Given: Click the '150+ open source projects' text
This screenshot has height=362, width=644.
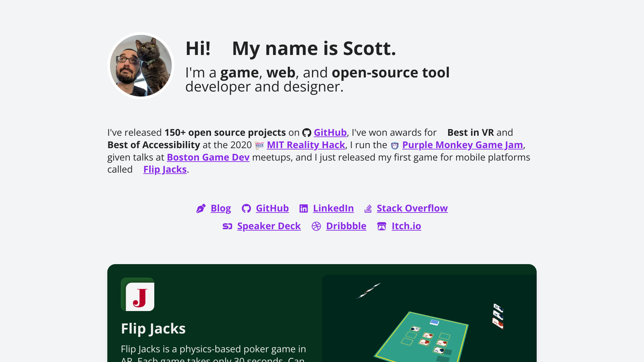Looking at the screenshot, I should pyautogui.click(x=225, y=132).
